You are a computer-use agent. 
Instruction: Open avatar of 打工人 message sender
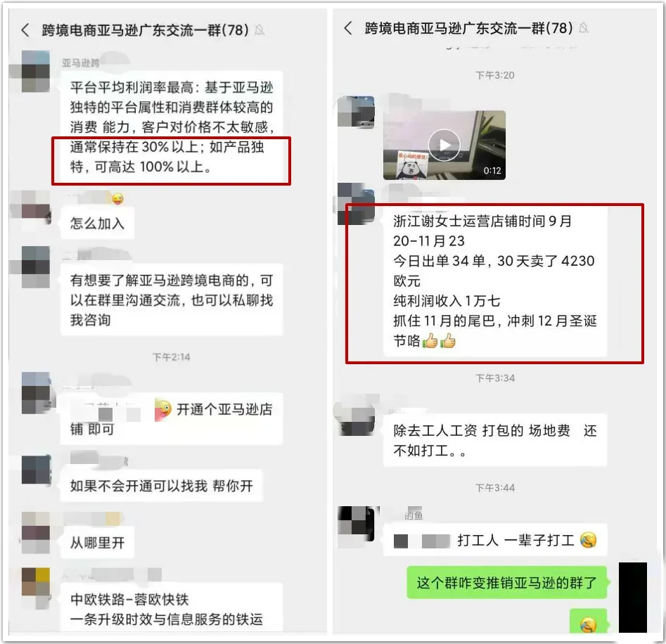356,524
